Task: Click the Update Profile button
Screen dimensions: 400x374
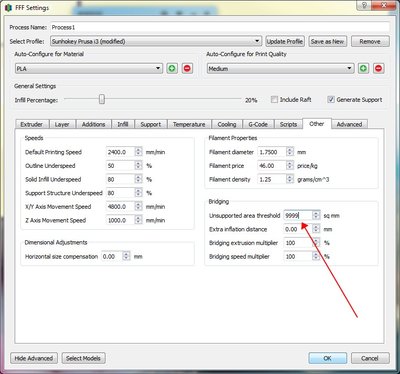Action: [x=285, y=41]
